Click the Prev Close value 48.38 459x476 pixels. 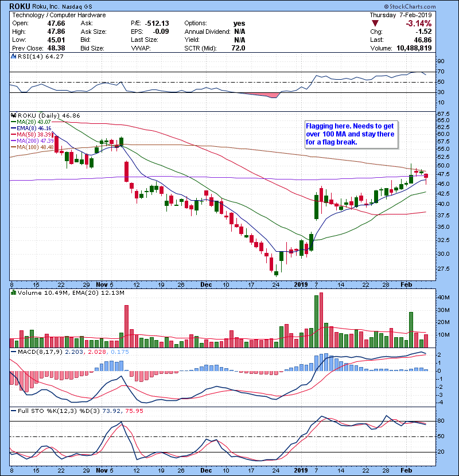(56, 48)
